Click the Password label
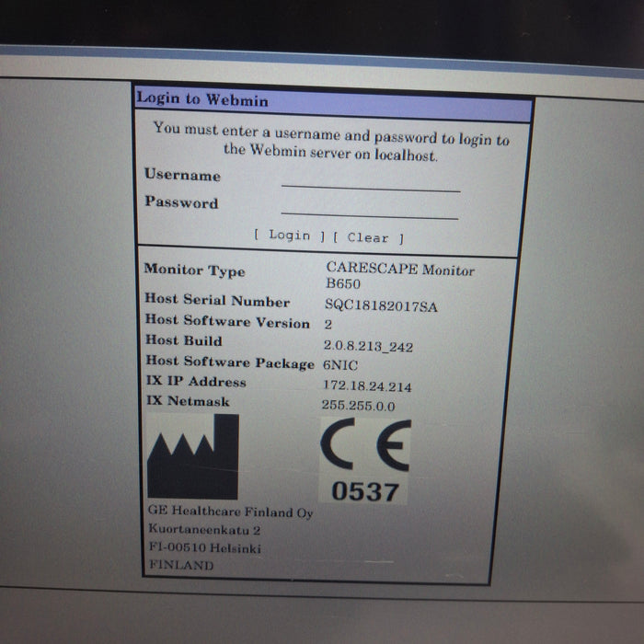Screen dimensions: 644x644 tap(181, 203)
